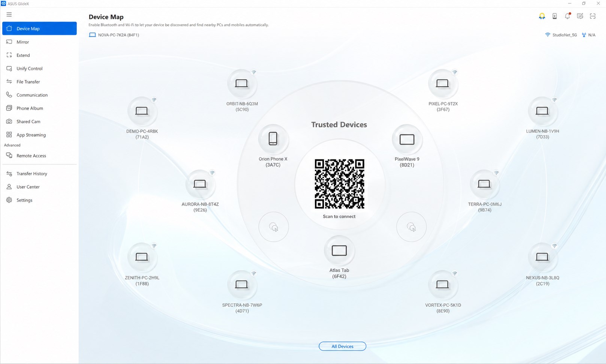The height and width of the screenshot is (364, 606).
Task: Click the StudioNet_5G Wi-Fi status
Action: coord(561,35)
